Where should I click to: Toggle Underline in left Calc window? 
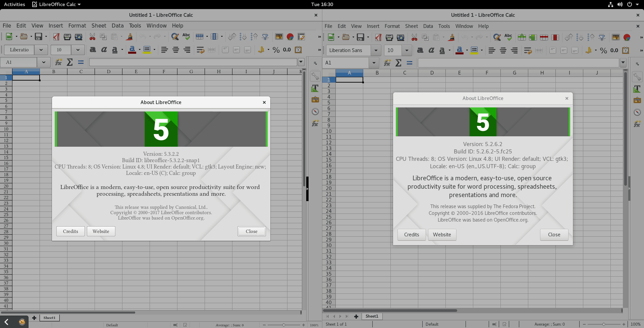[x=115, y=50]
